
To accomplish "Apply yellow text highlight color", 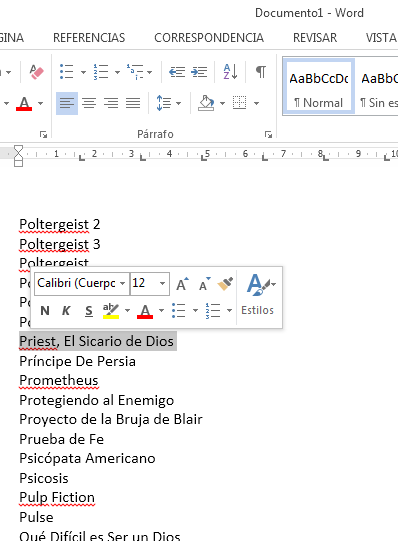I will pos(111,310).
